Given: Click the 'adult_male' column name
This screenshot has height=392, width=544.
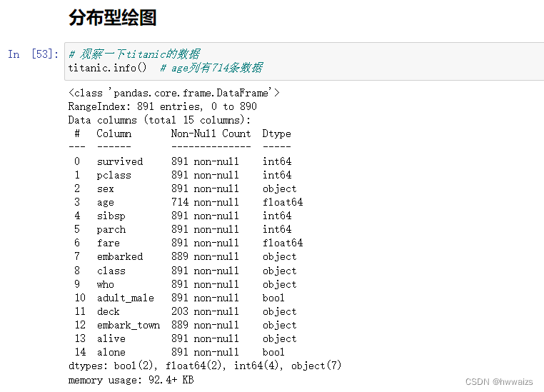Looking at the screenshot, I should 125,298.
